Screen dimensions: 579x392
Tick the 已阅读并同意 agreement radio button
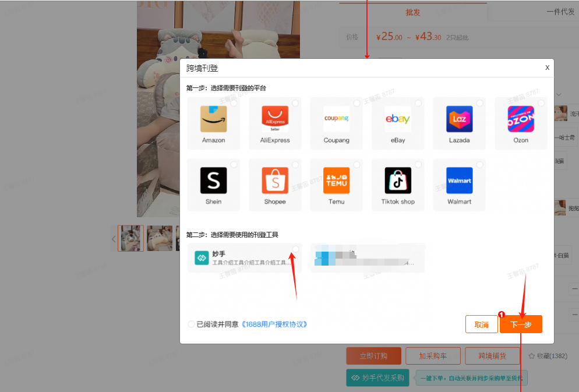(191, 324)
